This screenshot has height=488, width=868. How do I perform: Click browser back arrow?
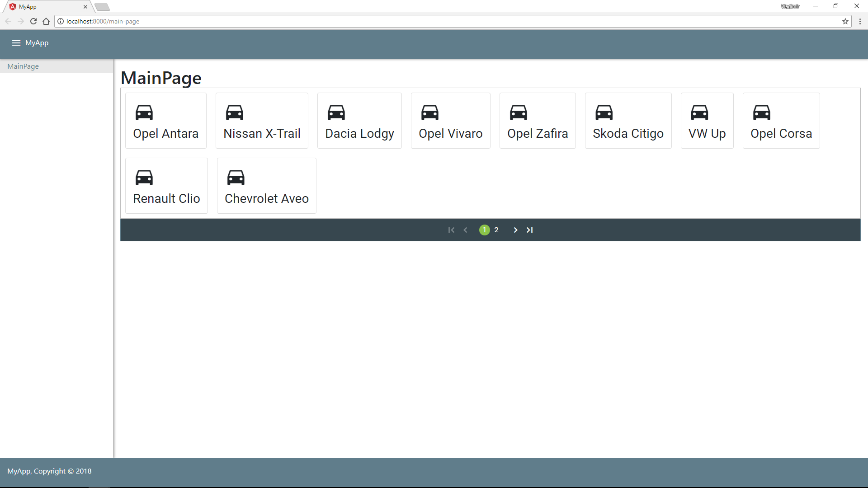[8, 21]
